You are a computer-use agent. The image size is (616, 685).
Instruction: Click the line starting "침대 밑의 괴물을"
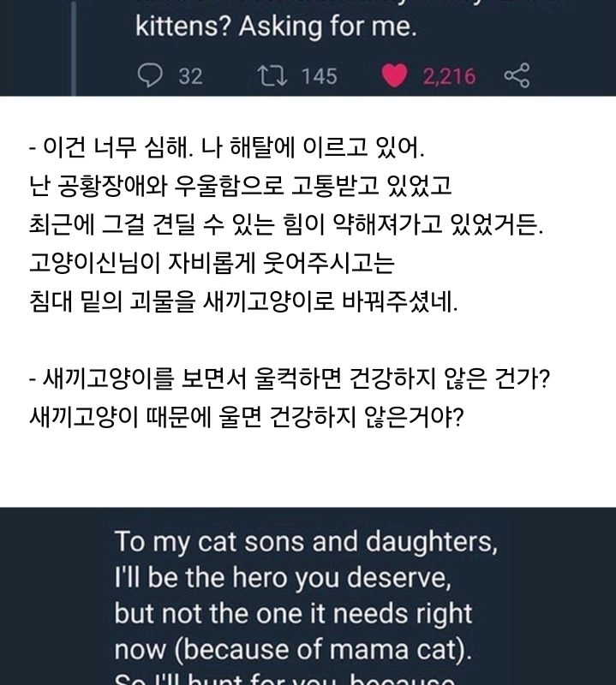coord(243,303)
